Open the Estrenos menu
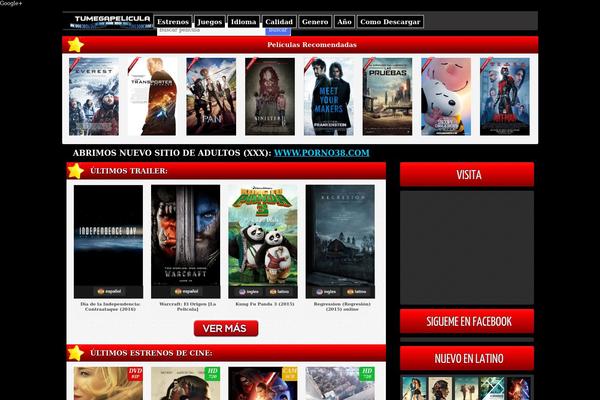The width and height of the screenshot is (600, 400). [x=173, y=22]
